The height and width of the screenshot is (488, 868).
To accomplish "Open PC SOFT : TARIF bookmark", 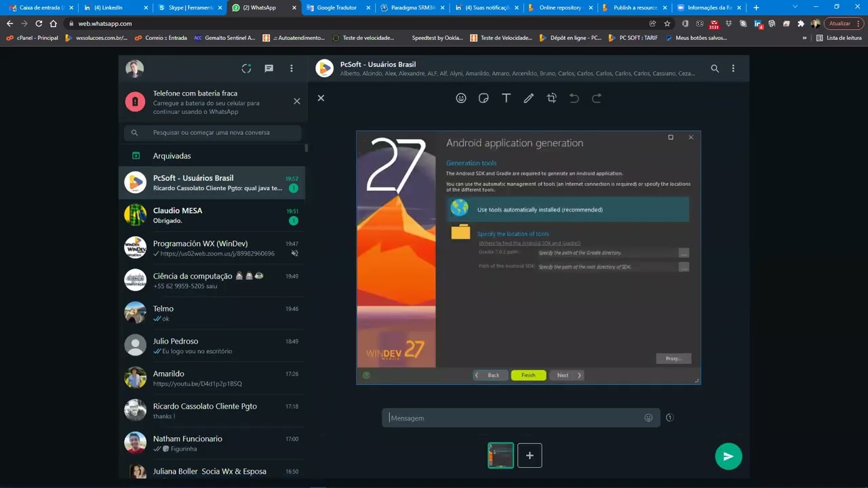I will tap(633, 38).
